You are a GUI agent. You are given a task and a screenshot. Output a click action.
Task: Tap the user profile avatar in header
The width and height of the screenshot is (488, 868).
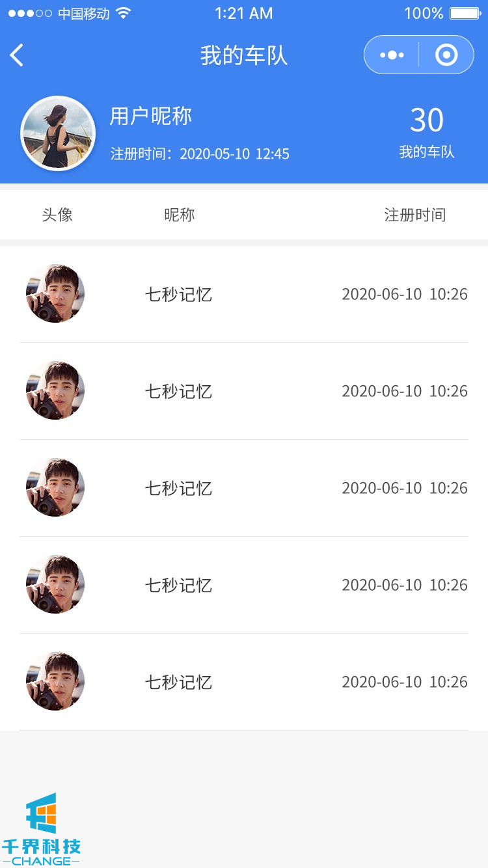point(58,134)
